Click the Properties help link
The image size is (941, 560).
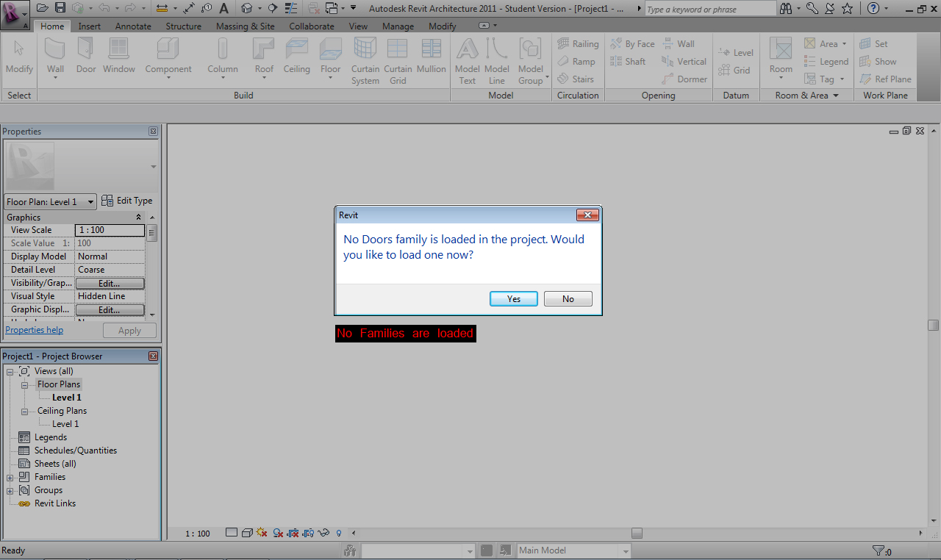point(35,330)
